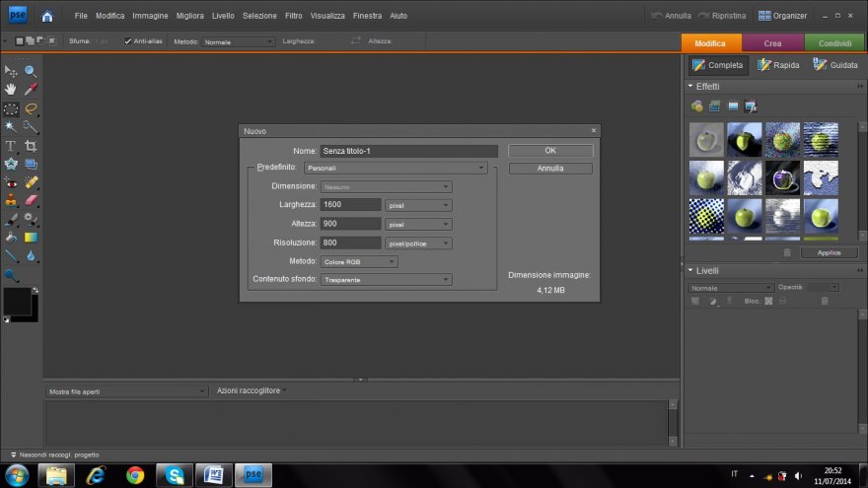The image size is (868, 488).
Task: Click OK in the Nuovo dialog
Action: (x=550, y=151)
